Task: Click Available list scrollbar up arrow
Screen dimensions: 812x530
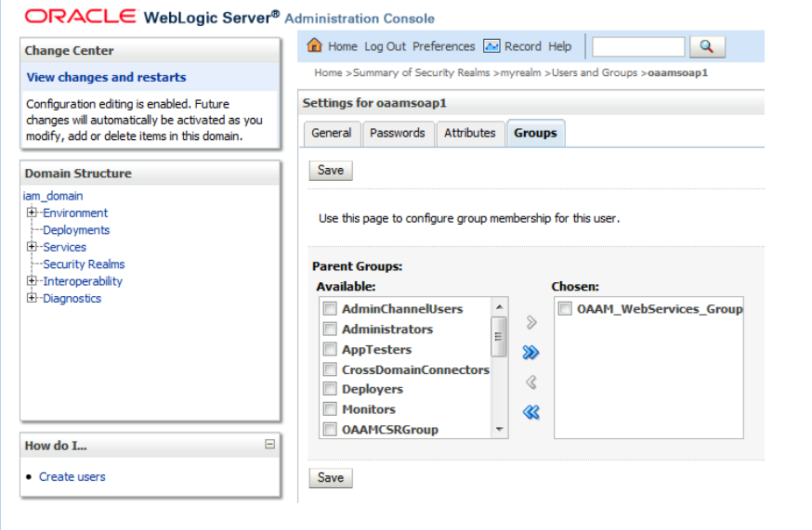Action: [x=499, y=306]
